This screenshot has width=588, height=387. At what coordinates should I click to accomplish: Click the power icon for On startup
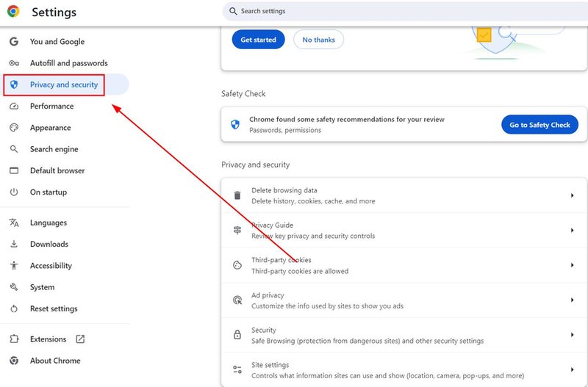point(14,192)
